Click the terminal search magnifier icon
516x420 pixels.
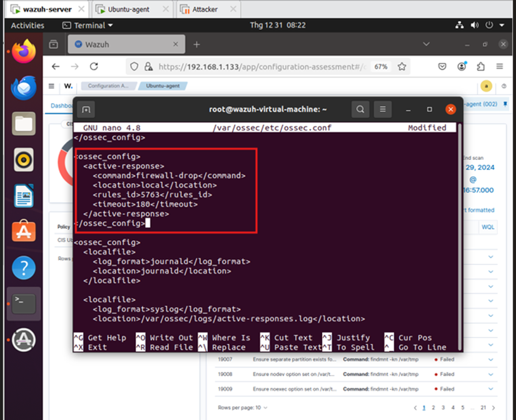[x=360, y=109]
